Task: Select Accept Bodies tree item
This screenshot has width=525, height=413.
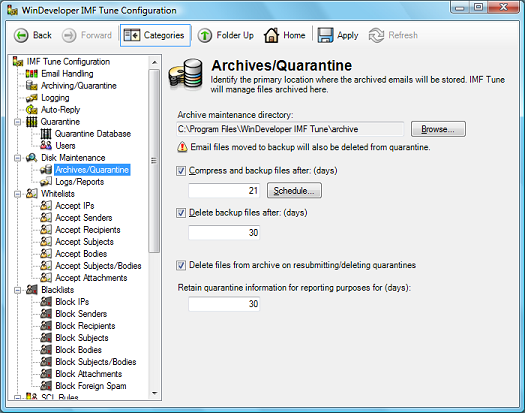Action: 81,254
